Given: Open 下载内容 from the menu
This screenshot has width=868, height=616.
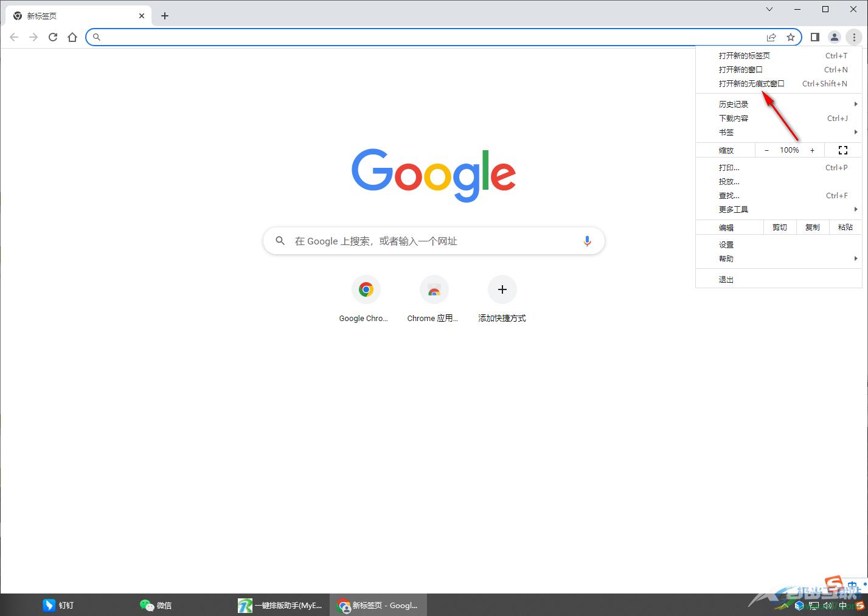Looking at the screenshot, I should [x=779, y=118].
